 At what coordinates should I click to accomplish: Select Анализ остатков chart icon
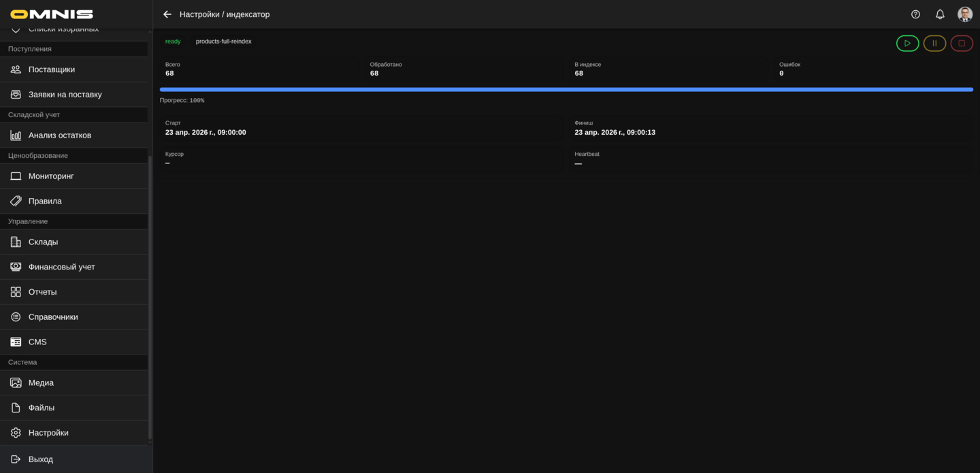16,135
